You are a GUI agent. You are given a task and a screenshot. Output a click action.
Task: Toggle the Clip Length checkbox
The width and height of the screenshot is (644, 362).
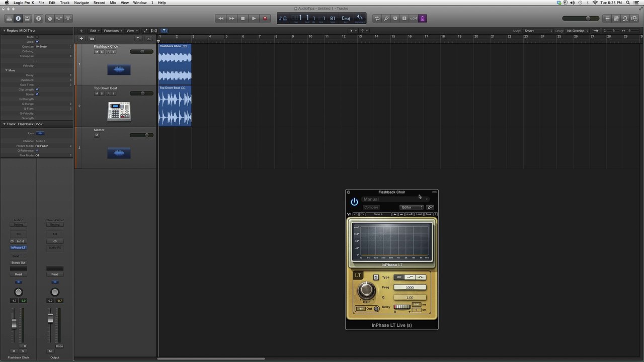pyautogui.click(x=37, y=89)
